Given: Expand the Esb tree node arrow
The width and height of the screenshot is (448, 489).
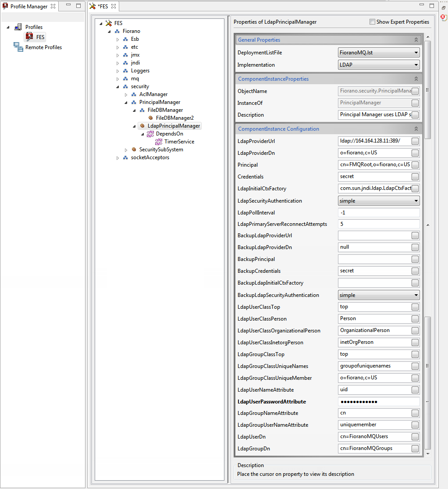Looking at the screenshot, I should [x=117, y=39].
